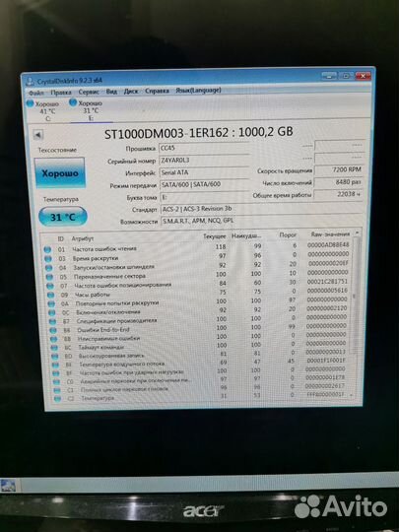Viewport: 399px width, 532px height.
Task: Click status icon of attribute 03 spin-up time
Action: 48,259
